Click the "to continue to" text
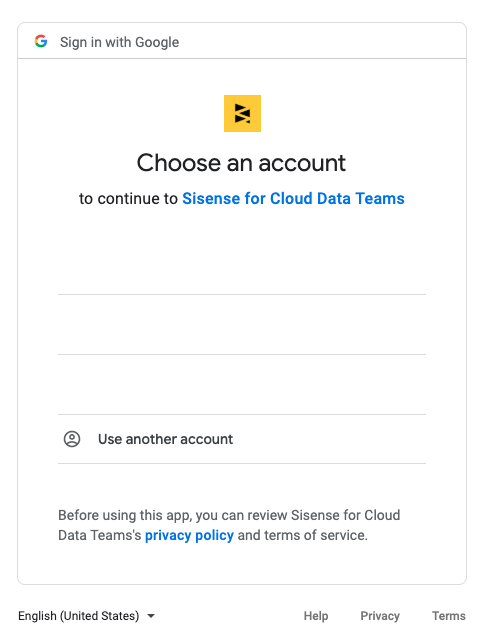Screen dimensions: 481x636 tap(128, 199)
